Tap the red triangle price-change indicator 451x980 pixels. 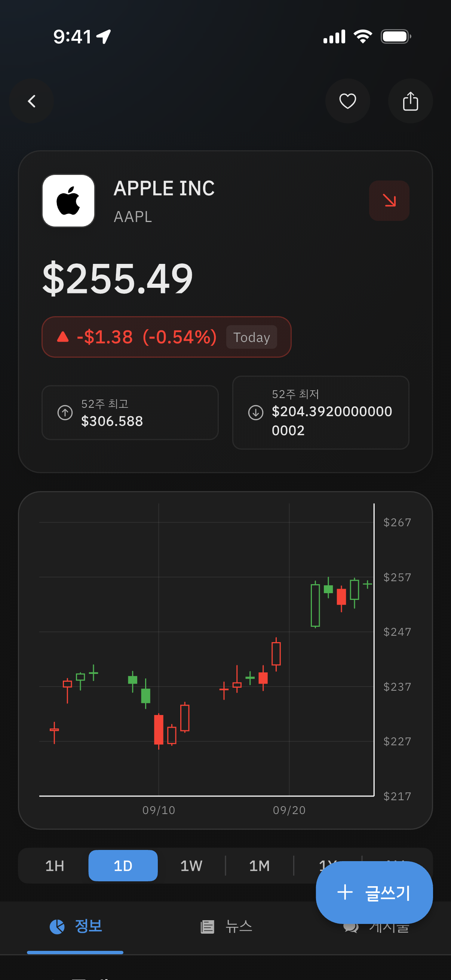pyautogui.click(x=63, y=337)
